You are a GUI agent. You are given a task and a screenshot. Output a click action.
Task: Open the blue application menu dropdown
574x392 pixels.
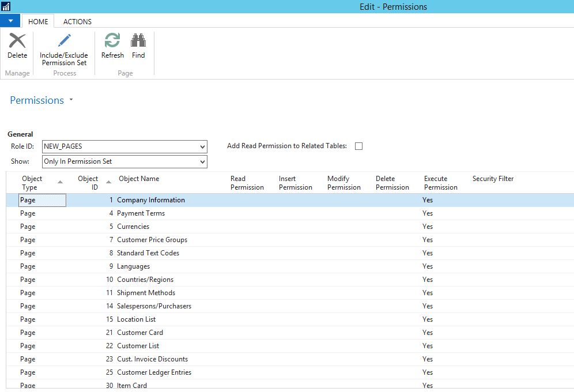coord(10,21)
